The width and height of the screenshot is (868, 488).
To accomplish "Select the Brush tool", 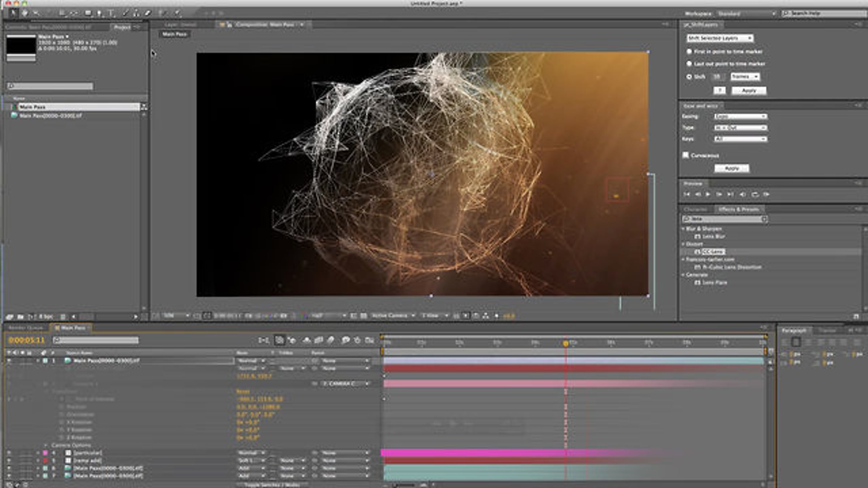I will pos(125,13).
